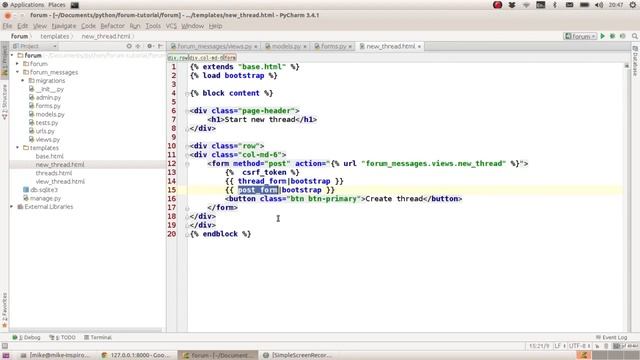Image resolution: width=640 pixels, height=360 pixels.
Task: Click the terminal launcher icon next to Places
Action: (75, 5)
